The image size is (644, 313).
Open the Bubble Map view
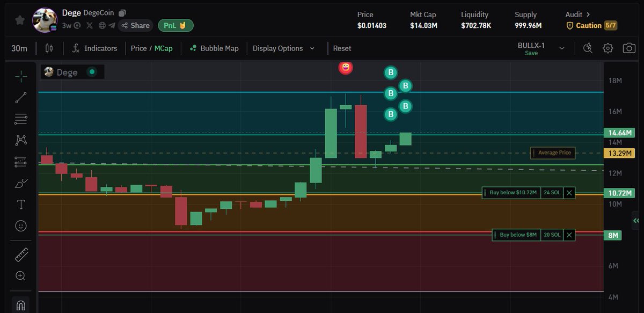click(x=214, y=48)
